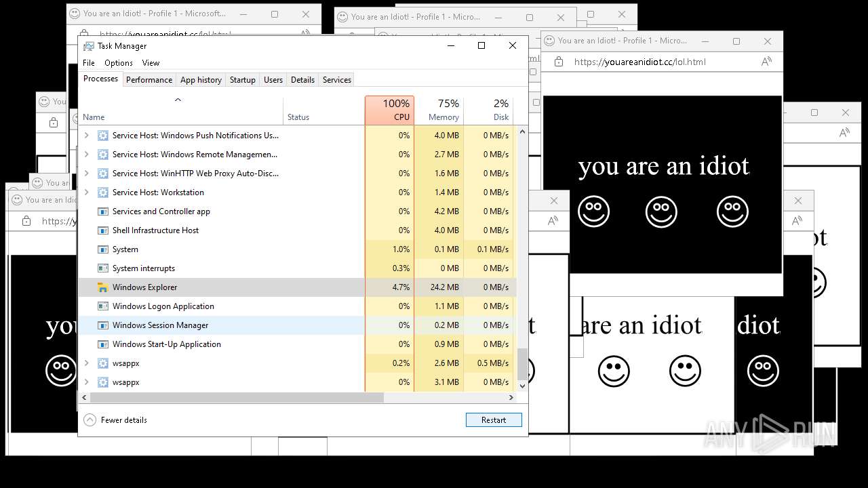868x488 pixels.
Task: Click the System process icon
Action: click(x=103, y=249)
